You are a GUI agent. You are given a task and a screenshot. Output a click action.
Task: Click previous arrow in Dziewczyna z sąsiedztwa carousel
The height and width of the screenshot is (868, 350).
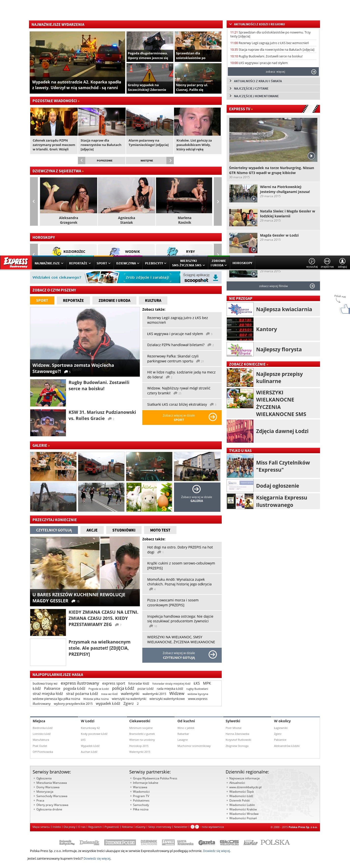34,202
